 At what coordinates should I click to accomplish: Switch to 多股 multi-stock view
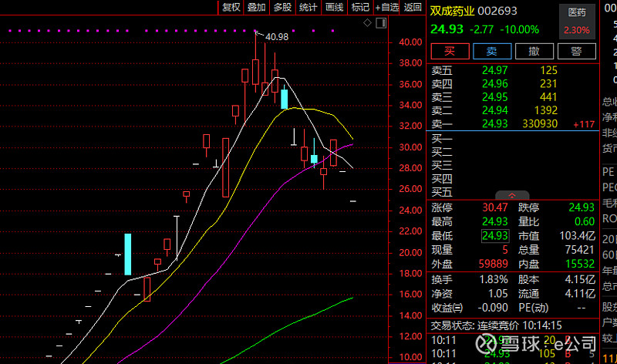pyautogui.click(x=282, y=7)
